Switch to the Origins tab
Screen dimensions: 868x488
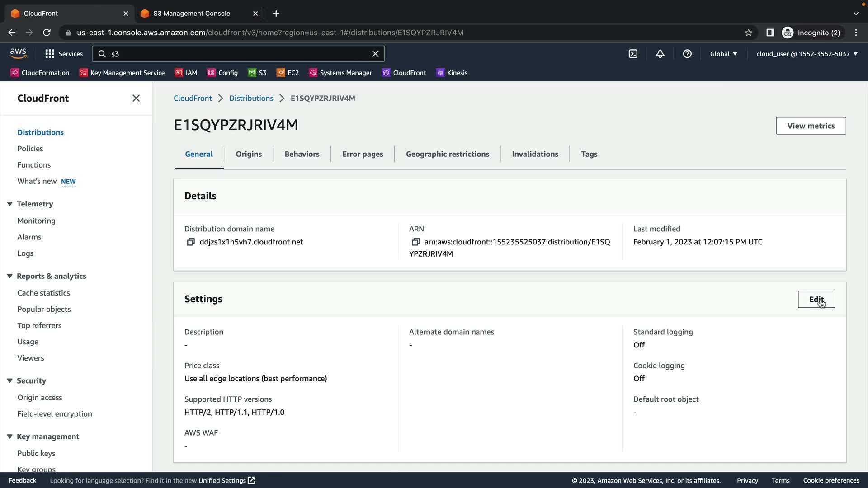(249, 154)
